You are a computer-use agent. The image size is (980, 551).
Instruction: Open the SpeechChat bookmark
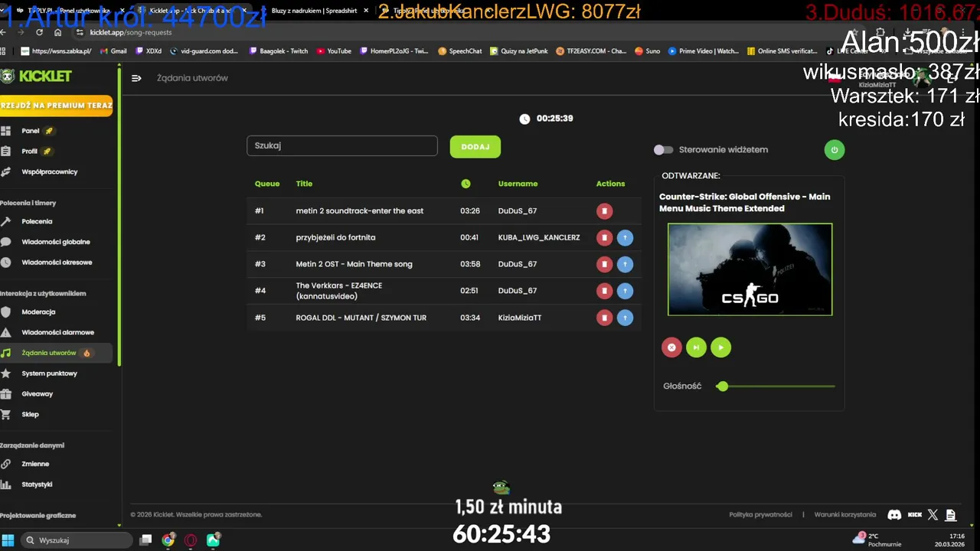pyautogui.click(x=460, y=51)
